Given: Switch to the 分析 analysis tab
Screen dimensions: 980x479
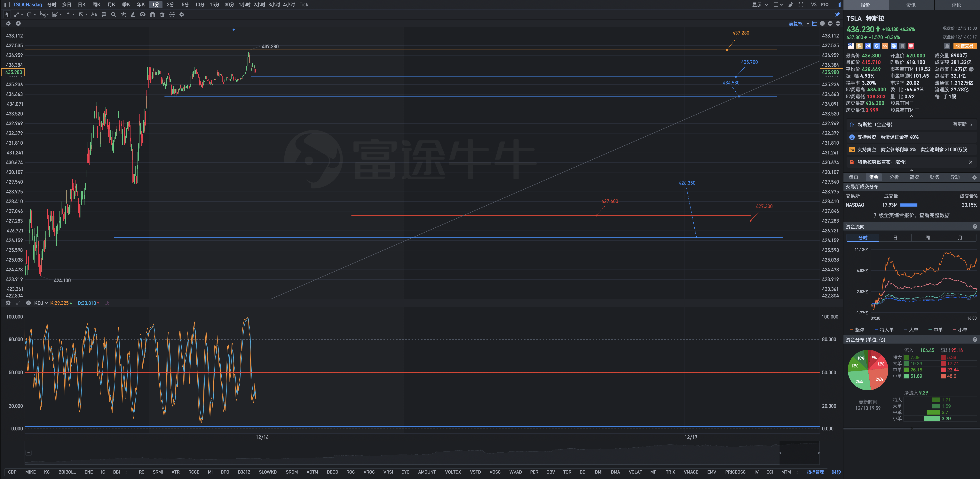Looking at the screenshot, I should [894, 177].
